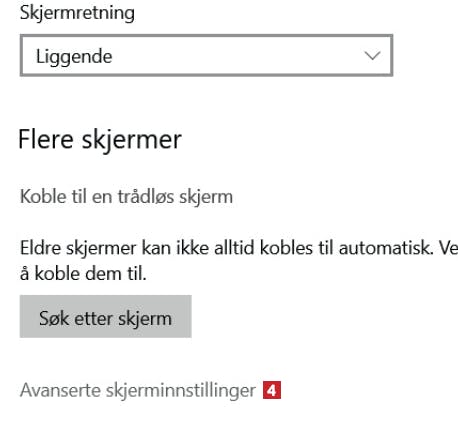This screenshot has width=458, height=426.
Task: Open Koble til en trådløs skjerm link
Action: click(126, 197)
